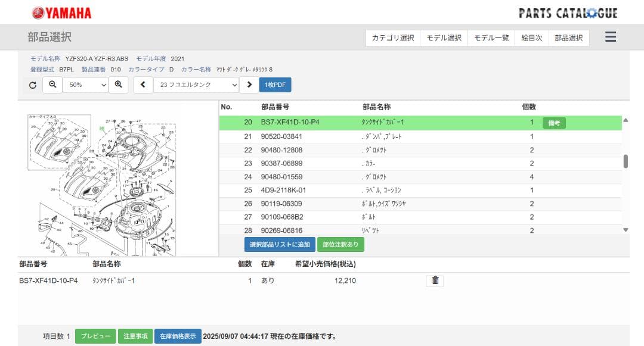The width and height of the screenshot is (644, 346).
Task: Go to next diagram page arrow
Action: coord(249,85)
